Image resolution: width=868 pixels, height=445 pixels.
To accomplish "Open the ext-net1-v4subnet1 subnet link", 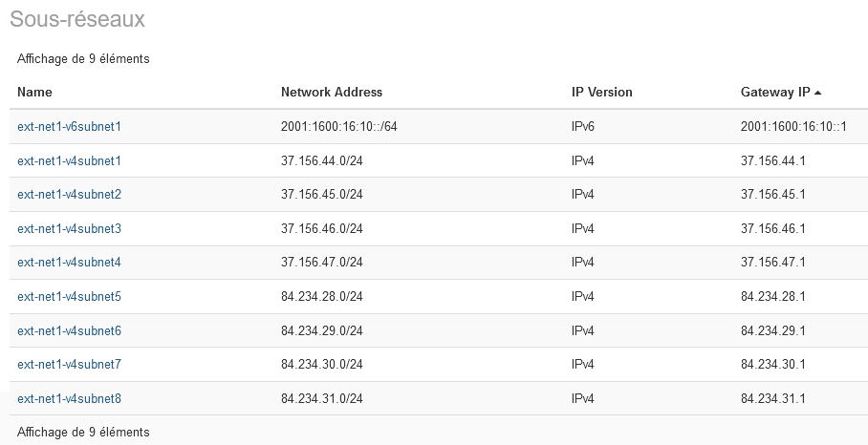I will (69, 160).
